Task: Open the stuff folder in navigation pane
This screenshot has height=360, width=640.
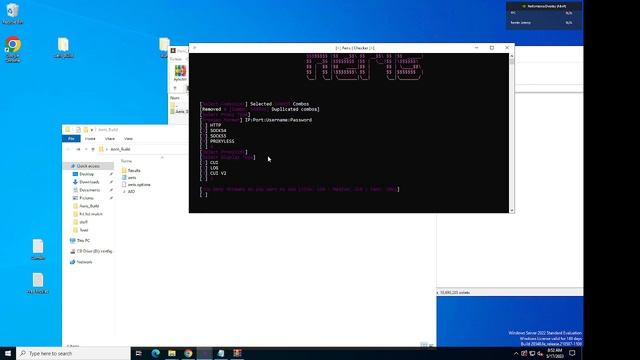Action: point(83,222)
